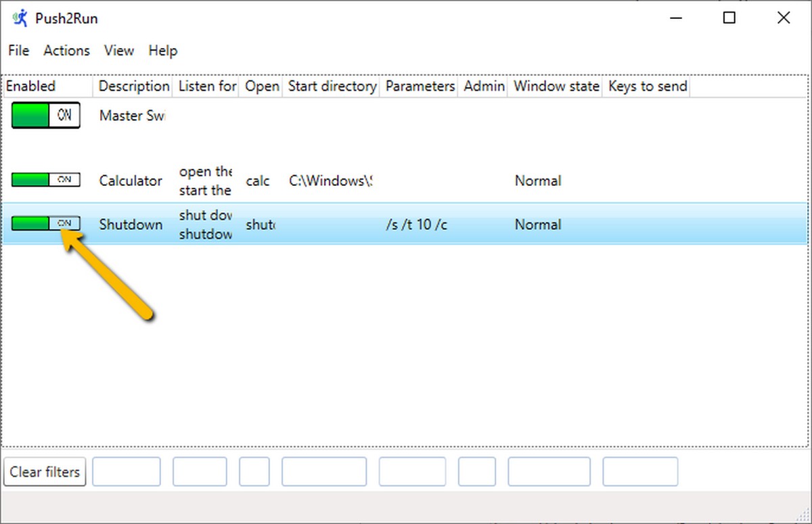Open the File menu
The height and width of the screenshot is (524, 812).
click(19, 51)
